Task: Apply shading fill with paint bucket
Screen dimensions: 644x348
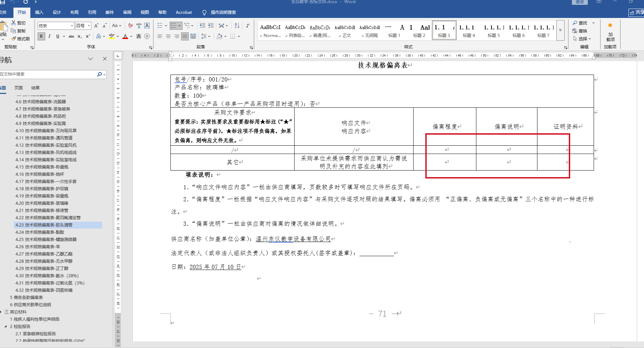Action: point(219,36)
